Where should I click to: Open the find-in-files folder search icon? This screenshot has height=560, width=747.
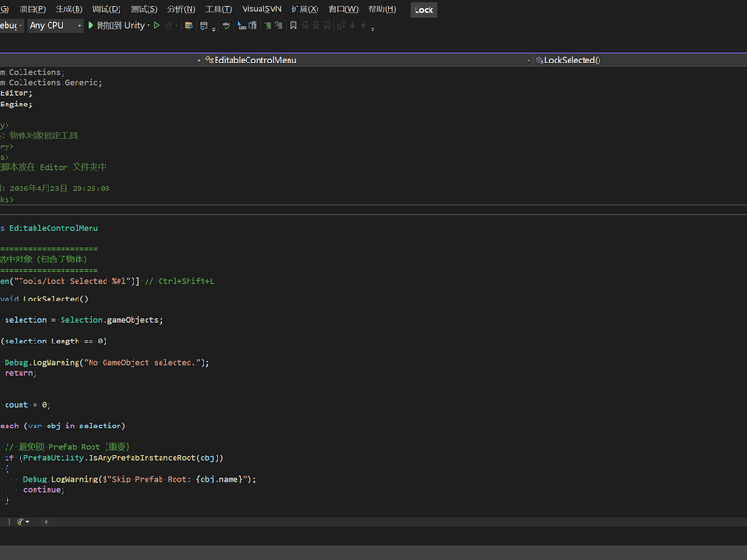click(190, 26)
